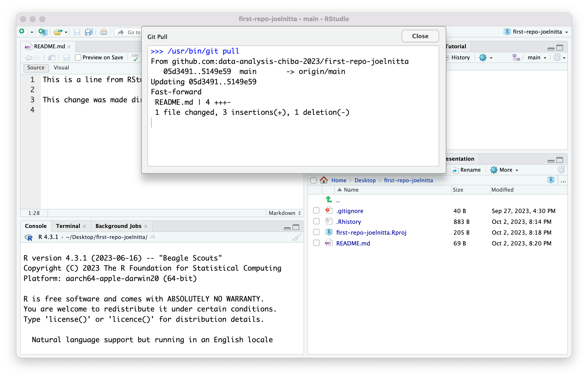
Task: Sort files by the Modified column header
Action: [x=502, y=190]
